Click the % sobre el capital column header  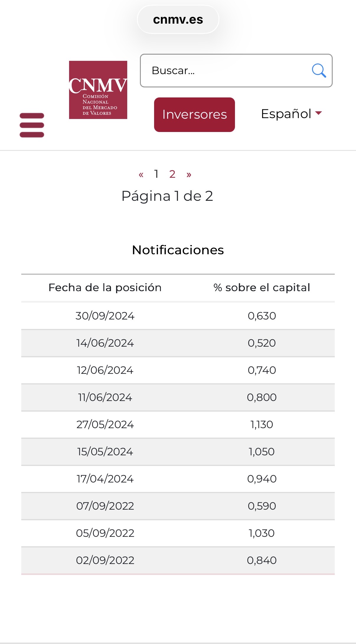(262, 288)
